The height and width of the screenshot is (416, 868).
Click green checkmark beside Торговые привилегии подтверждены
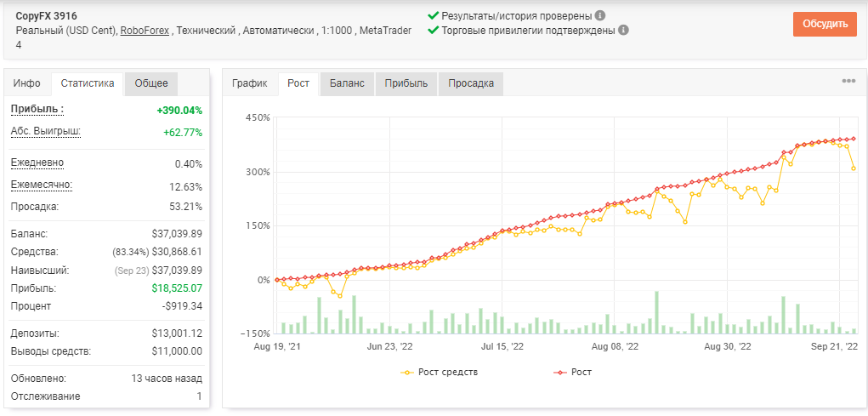434,30
